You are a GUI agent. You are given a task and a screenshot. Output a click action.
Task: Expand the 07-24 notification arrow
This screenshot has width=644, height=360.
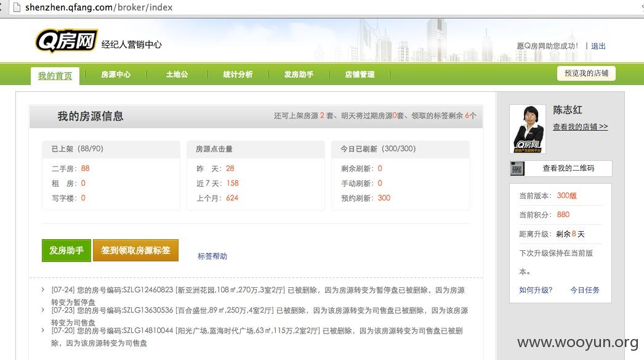(42, 290)
